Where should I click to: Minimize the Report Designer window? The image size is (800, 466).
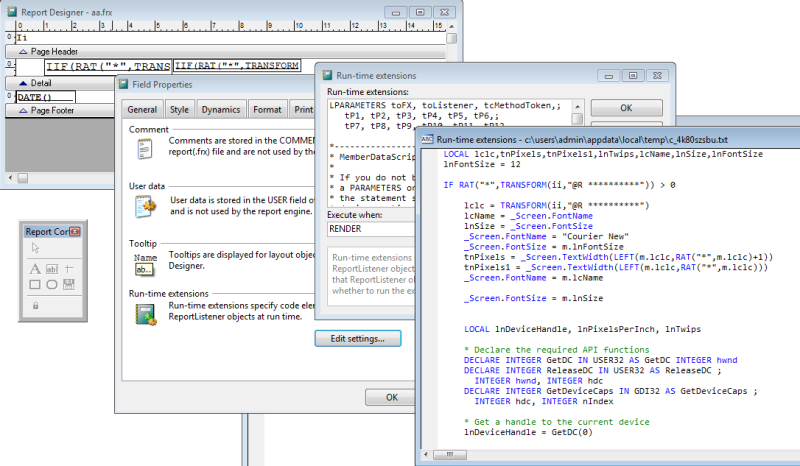395,12
